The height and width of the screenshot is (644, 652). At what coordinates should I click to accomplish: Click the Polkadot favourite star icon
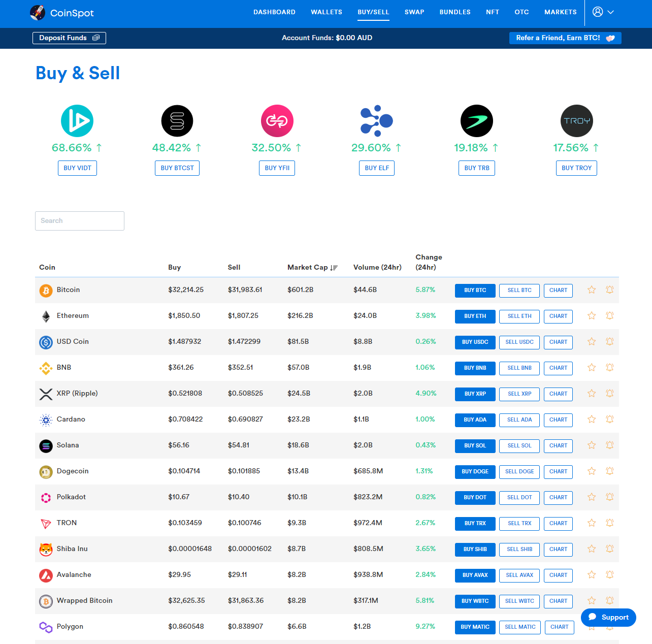click(592, 497)
